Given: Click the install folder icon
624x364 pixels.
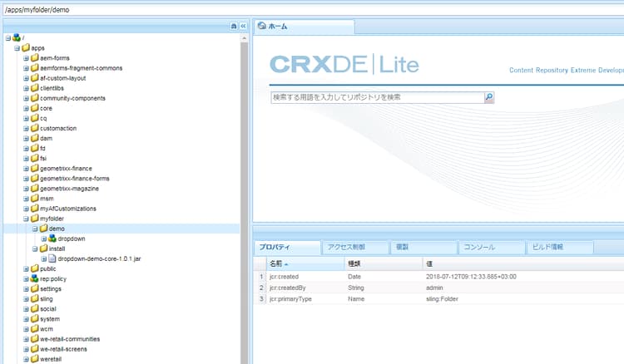Looking at the screenshot, I should click(x=43, y=248).
